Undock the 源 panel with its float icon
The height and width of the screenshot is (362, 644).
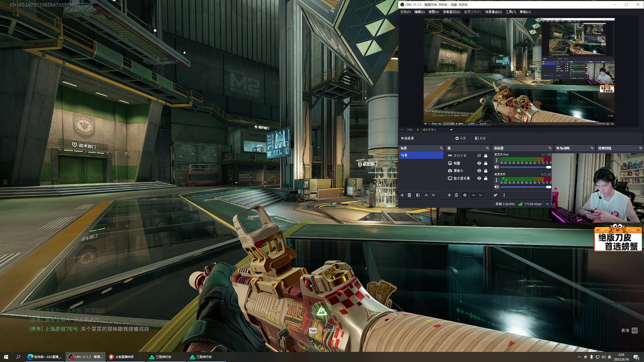(487, 148)
